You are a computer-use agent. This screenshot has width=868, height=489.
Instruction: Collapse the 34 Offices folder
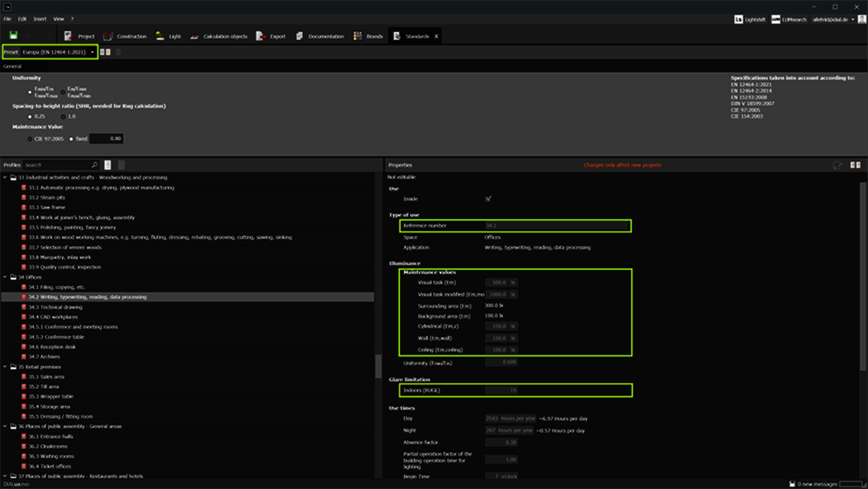coord(5,277)
